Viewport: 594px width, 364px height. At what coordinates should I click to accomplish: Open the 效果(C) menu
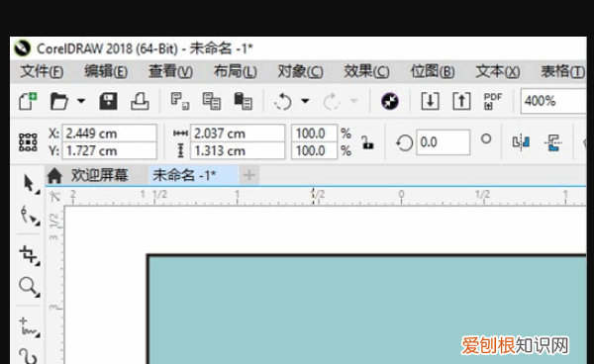[x=366, y=71]
